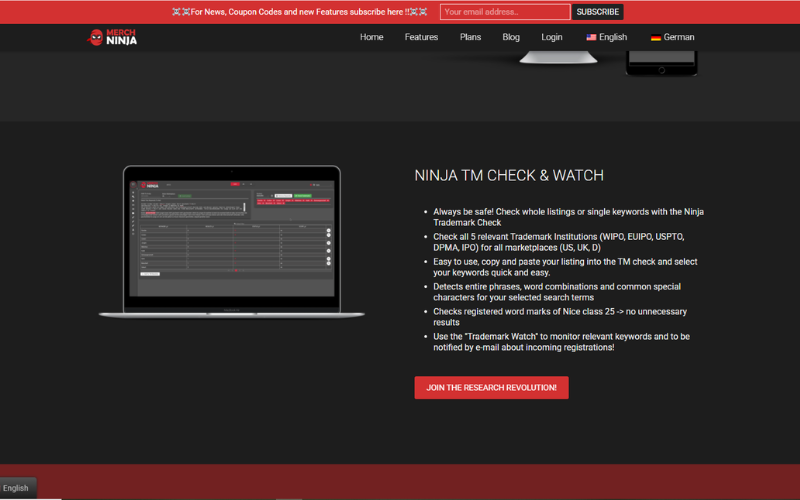This screenshot has height=500, width=800.
Task: Click the 'Check all 5 relevant Trademark Institutions' text
Action: 559,242
